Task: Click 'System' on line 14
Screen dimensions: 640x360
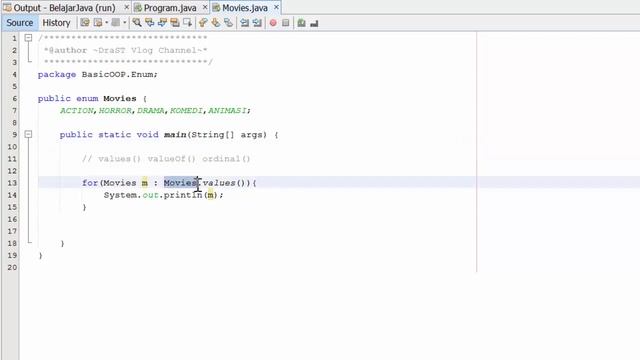Action: click(x=120, y=195)
